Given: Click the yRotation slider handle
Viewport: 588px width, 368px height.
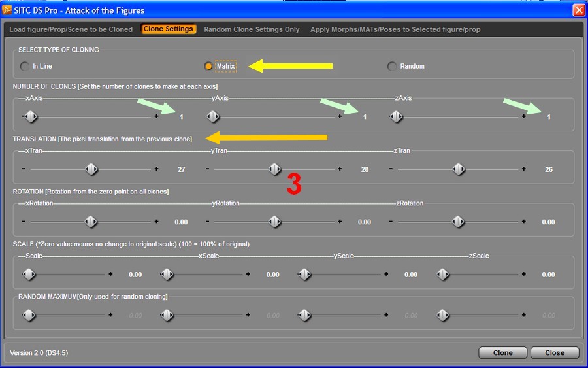Looking at the screenshot, I should point(275,222).
